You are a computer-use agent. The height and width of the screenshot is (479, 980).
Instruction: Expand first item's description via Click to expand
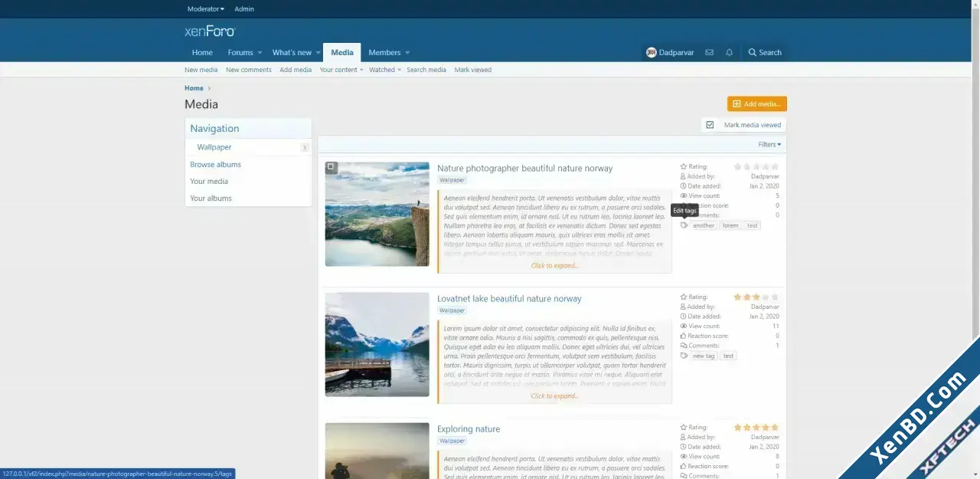(555, 266)
